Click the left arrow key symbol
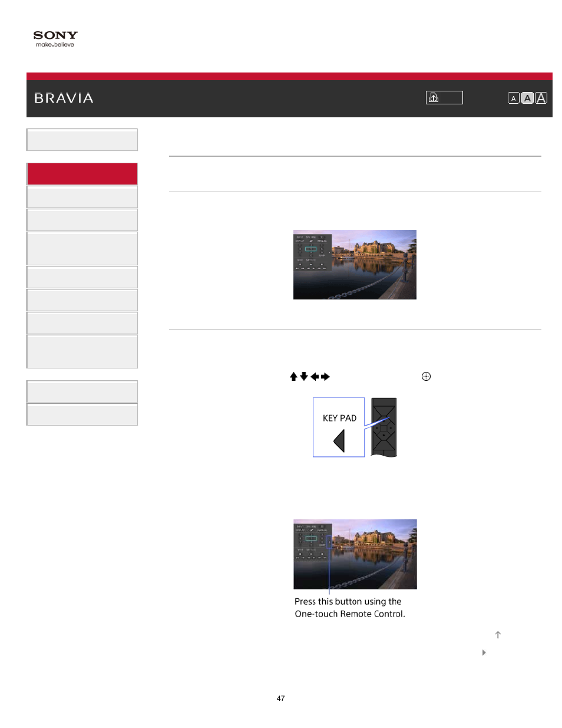The height and width of the screenshot is (728, 562). click(315, 377)
